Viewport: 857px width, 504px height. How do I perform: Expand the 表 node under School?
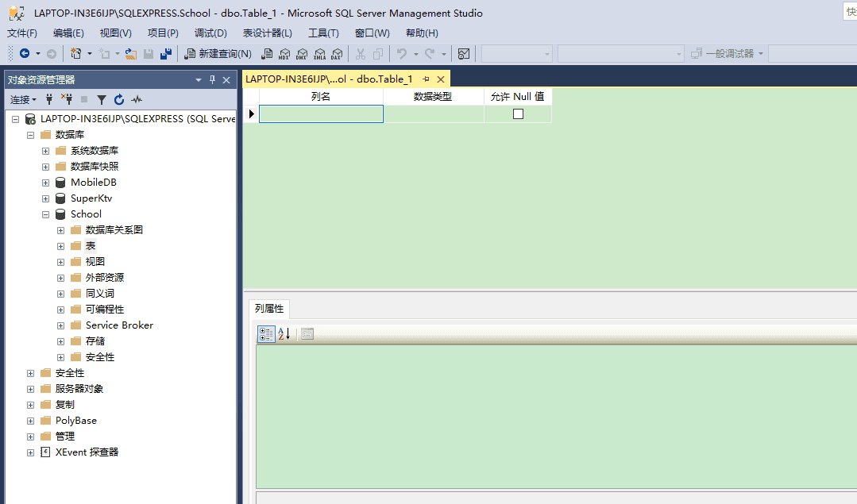[x=60, y=245]
